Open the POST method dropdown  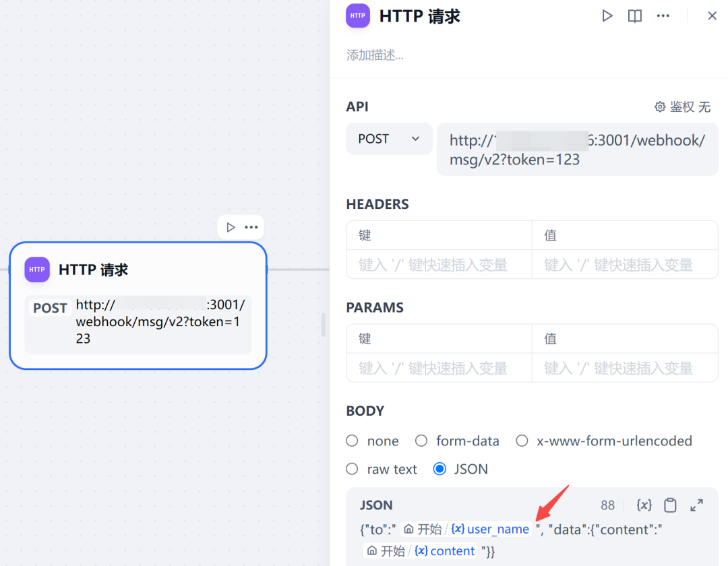pyautogui.click(x=389, y=139)
